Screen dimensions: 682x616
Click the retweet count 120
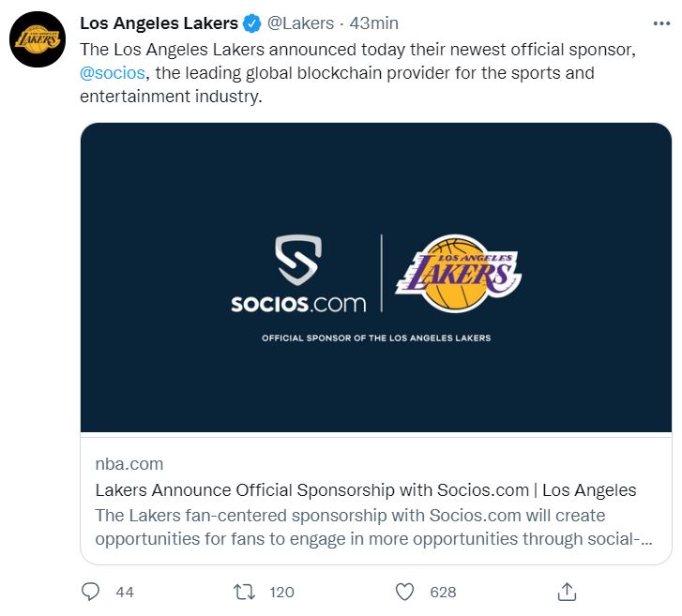point(281,592)
